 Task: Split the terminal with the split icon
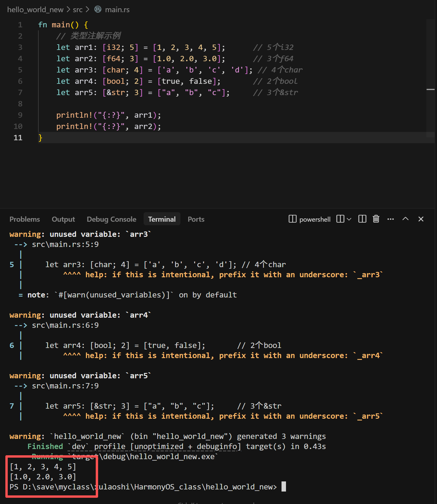coord(340,219)
